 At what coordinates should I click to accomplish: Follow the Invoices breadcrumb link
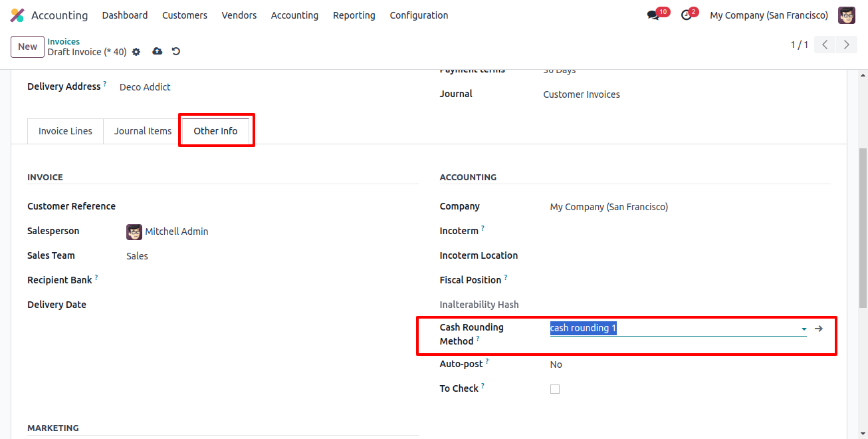tap(63, 41)
